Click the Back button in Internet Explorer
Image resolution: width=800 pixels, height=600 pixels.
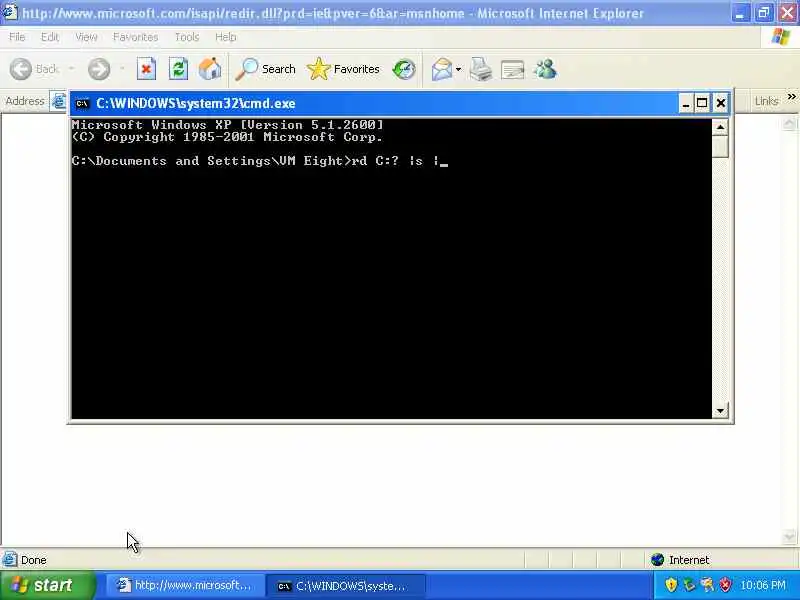click(35, 69)
